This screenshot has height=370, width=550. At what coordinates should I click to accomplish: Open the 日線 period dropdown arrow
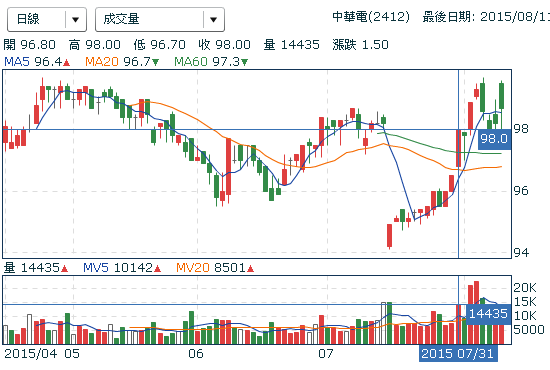(x=75, y=19)
